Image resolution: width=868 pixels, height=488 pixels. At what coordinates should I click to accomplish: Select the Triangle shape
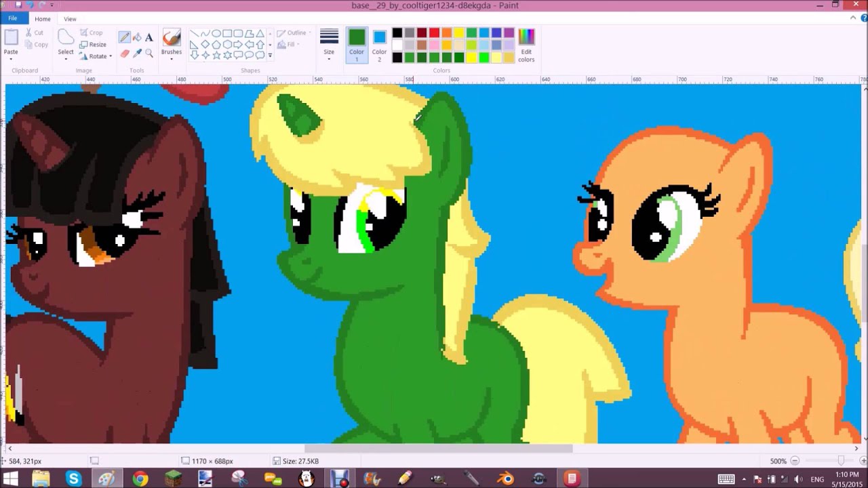[260, 33]
